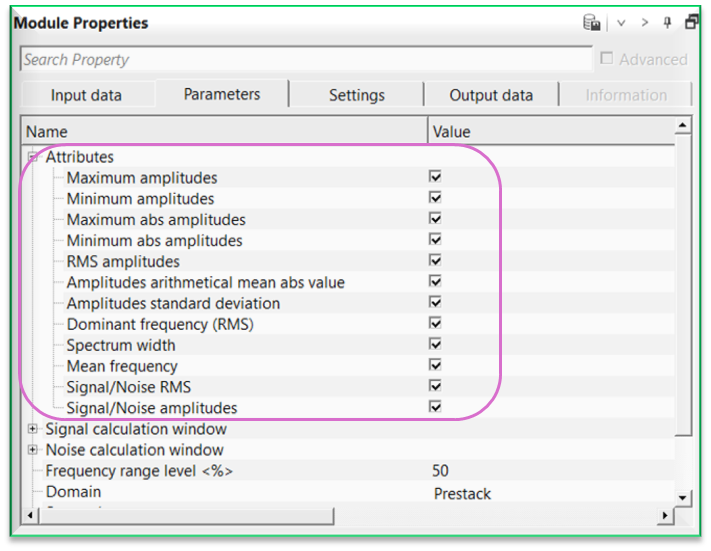Viewport: 711px width, 551px height.
Task: Click the down chevron icon in header
Action: [x=621, y=23]
